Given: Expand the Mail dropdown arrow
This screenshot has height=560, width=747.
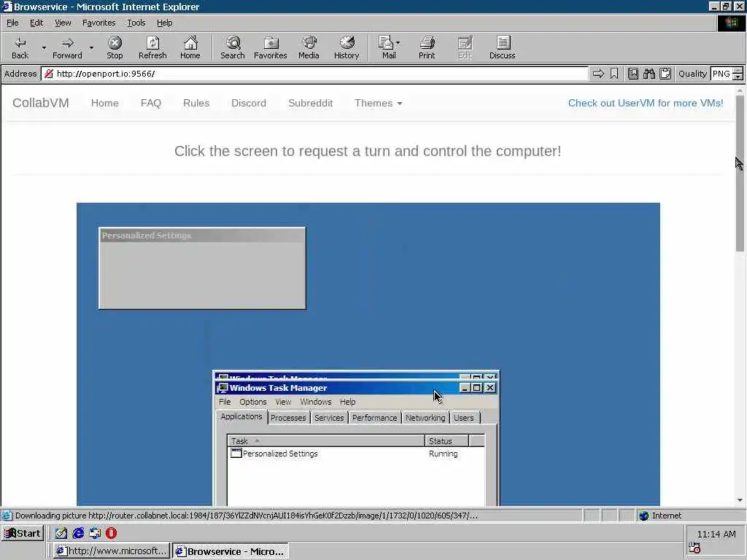Looking at the screenshot, I should pyautogui.click(x=398, y=43).
